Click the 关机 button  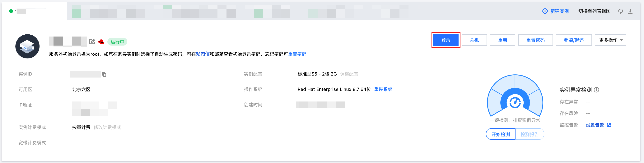pyautogui.click(x=474, y=40)
